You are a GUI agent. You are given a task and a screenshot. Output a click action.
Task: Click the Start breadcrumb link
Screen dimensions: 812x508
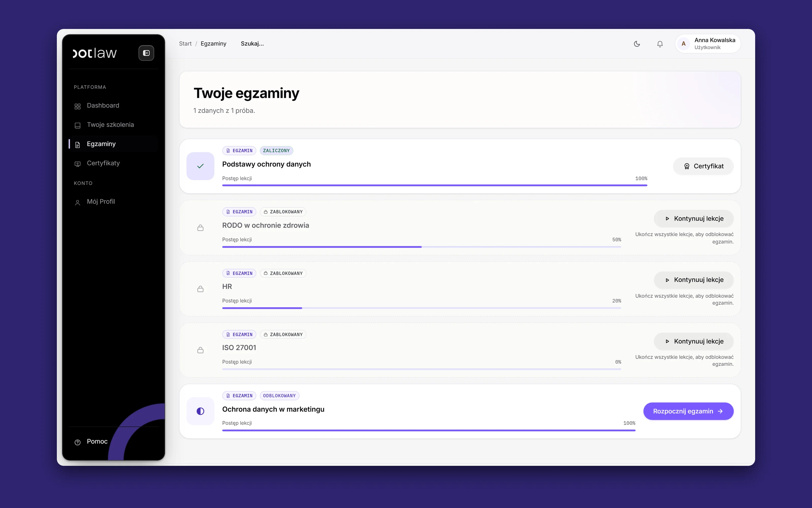pos(185,44)
